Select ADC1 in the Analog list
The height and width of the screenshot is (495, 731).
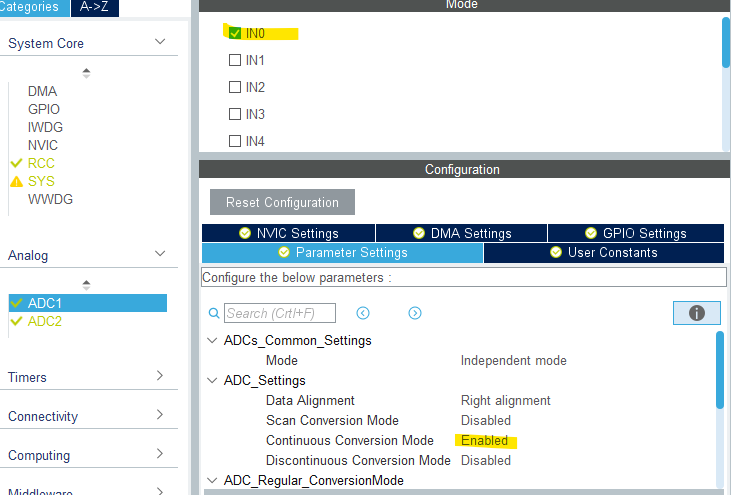click(88, 303)
